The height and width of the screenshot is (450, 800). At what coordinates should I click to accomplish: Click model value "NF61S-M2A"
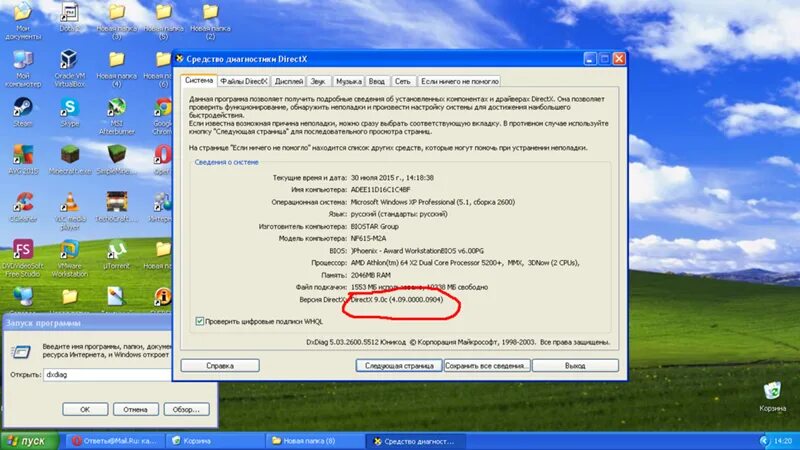point(368,238)
